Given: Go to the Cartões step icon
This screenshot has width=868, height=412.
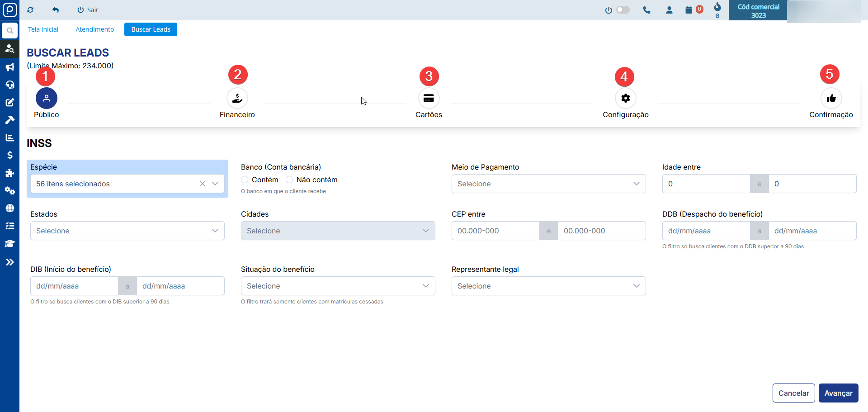Looking at the screenshot, I should [x=429, y=98].
